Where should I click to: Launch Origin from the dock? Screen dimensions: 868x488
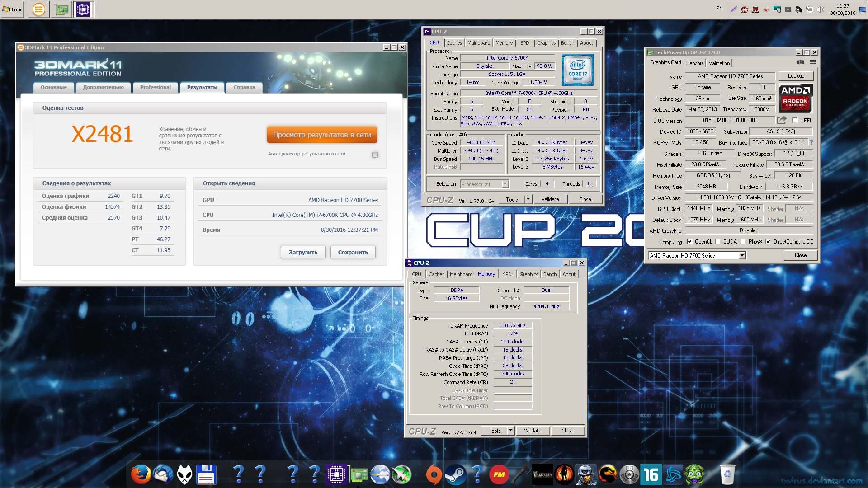pyautogui.click(x=434, y=474)
